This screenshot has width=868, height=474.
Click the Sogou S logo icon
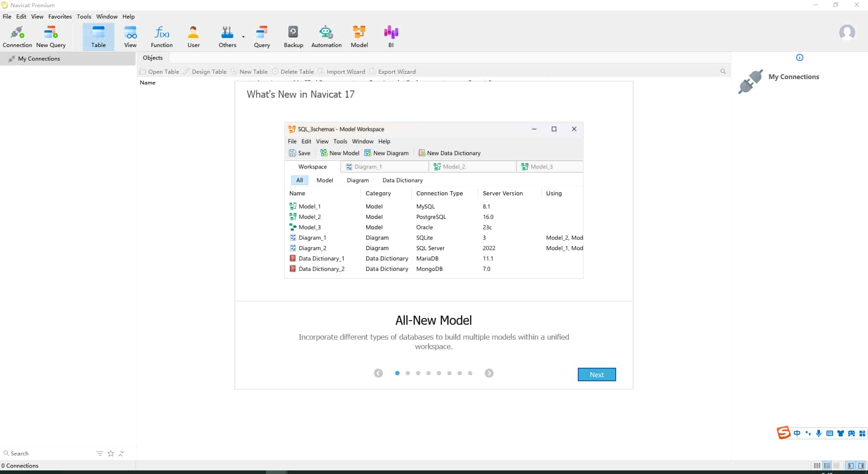click(783, 433)
